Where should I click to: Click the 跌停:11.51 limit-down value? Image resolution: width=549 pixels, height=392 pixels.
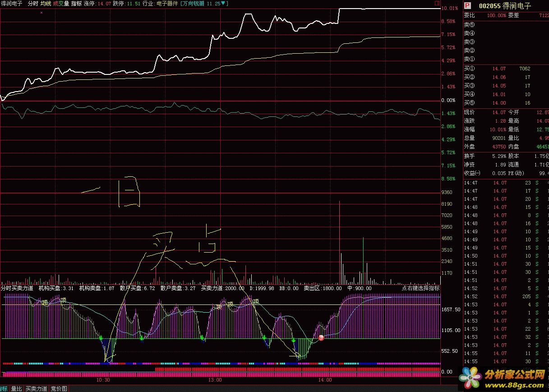[x=126, y=3]
